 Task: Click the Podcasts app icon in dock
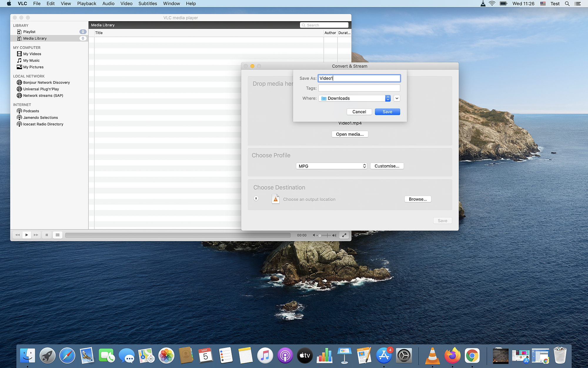click(285, 356)
